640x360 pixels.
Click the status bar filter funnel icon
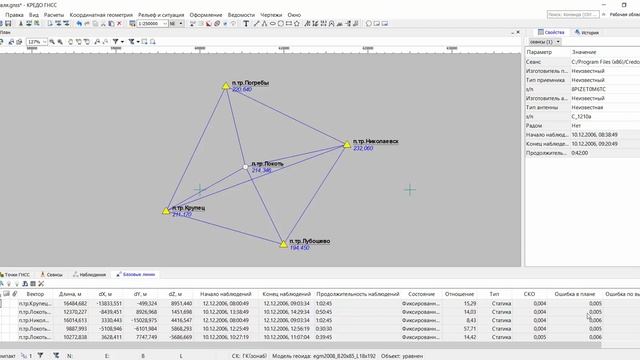tap(40, 356)
